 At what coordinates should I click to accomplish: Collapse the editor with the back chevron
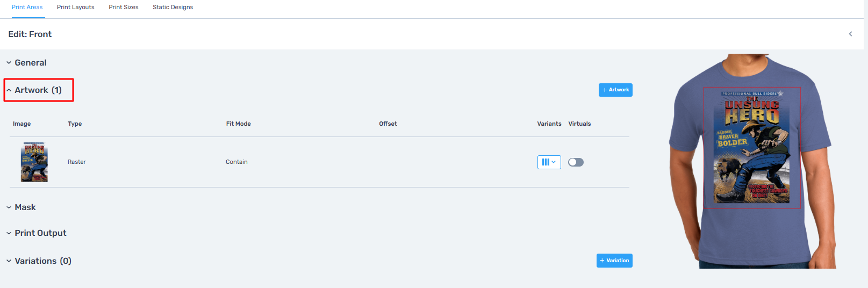tap(850, 34)
